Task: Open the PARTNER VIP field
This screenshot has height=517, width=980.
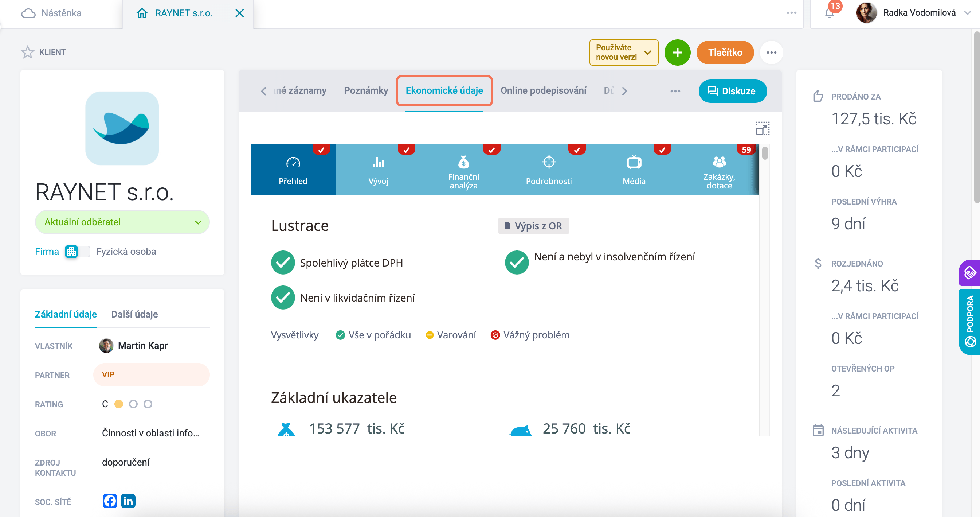Action: 152,374
